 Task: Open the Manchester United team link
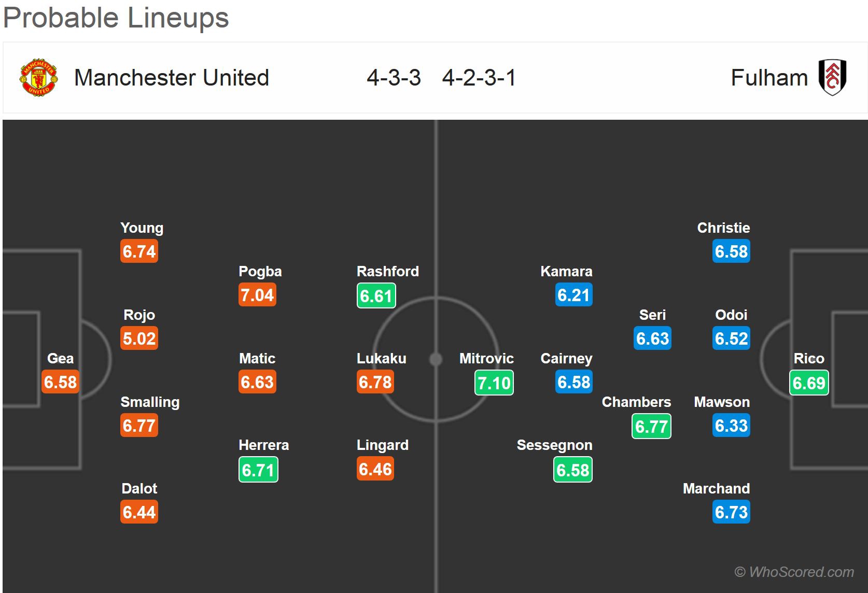[x=171, y=78]
